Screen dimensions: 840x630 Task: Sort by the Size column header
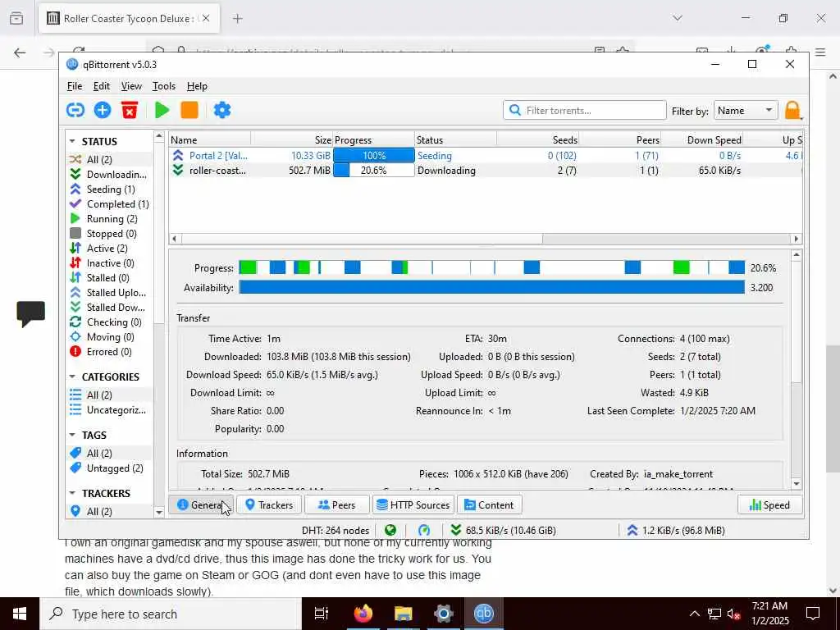(291, 139)
